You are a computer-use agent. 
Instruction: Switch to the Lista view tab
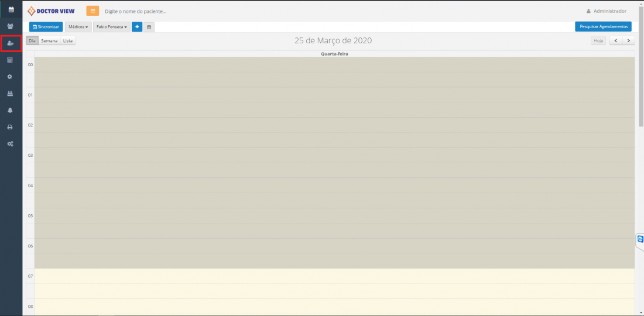tap(68, 41)
